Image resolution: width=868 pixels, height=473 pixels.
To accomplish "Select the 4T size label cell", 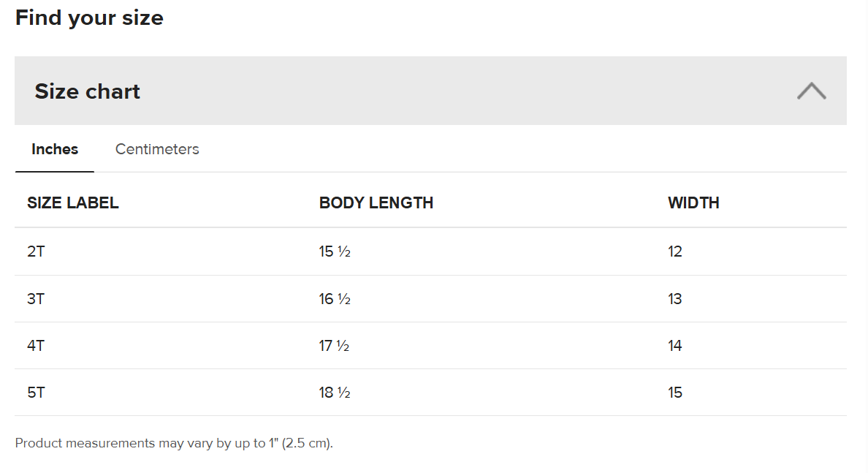I will pos(36,346).
